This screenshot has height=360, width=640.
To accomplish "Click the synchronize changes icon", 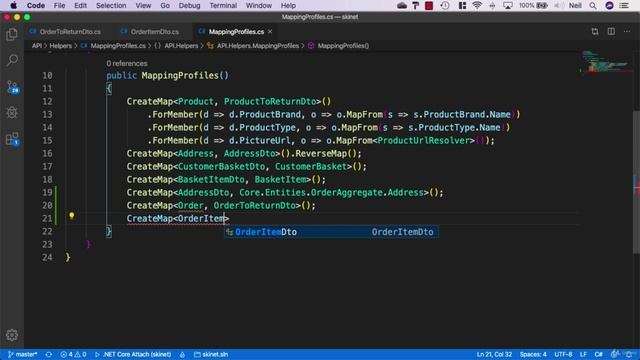I will pos(49,354).
